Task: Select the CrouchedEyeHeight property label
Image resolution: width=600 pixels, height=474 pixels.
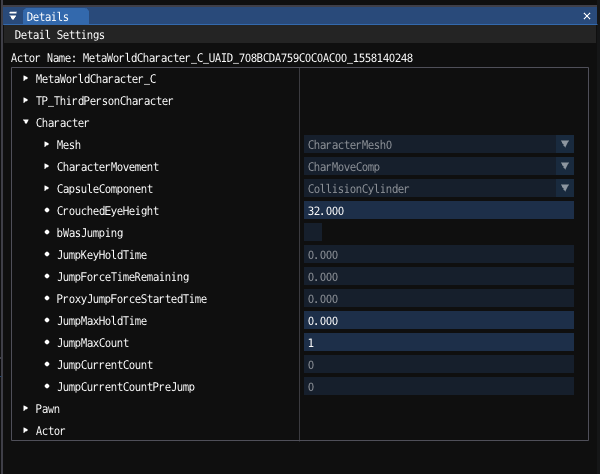Action: pyautogui.click(x=108, y=211)
